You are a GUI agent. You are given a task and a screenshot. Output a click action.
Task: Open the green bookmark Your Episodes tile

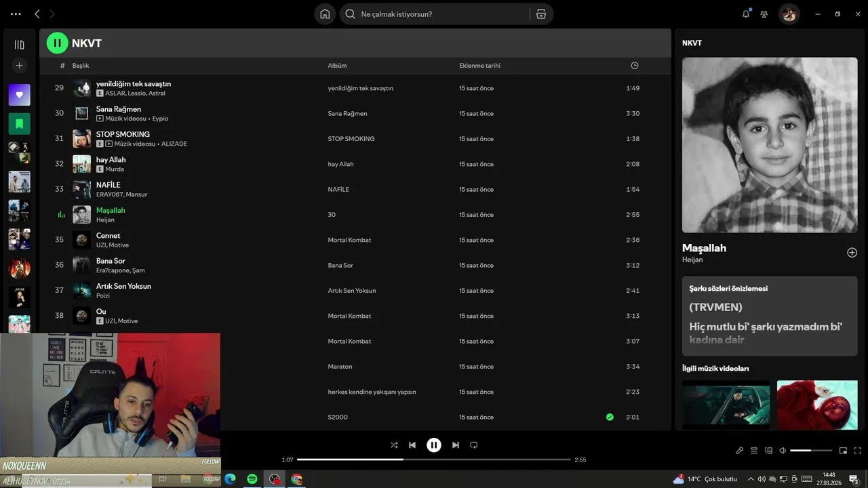(19, 124)
